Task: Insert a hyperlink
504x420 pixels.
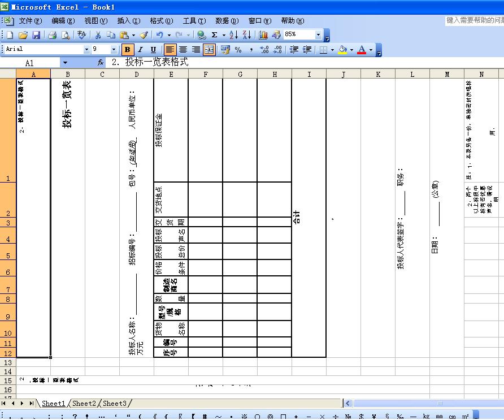Action: [202, 34]
